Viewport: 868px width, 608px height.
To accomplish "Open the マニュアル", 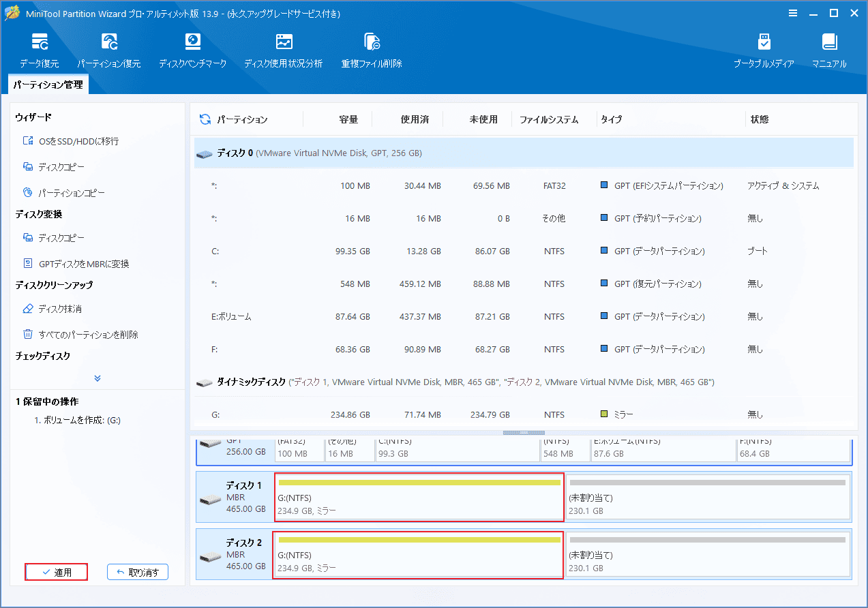I will click(829, 50).
